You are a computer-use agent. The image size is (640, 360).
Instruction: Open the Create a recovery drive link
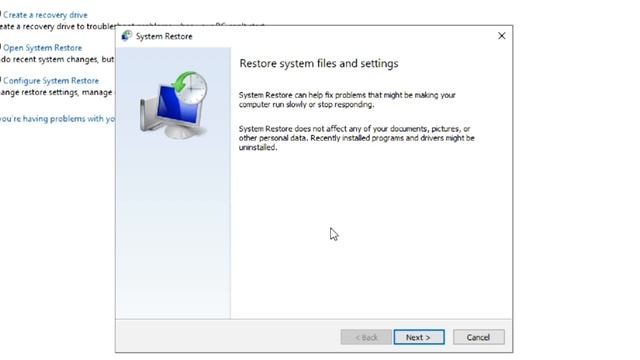(45, 15)
